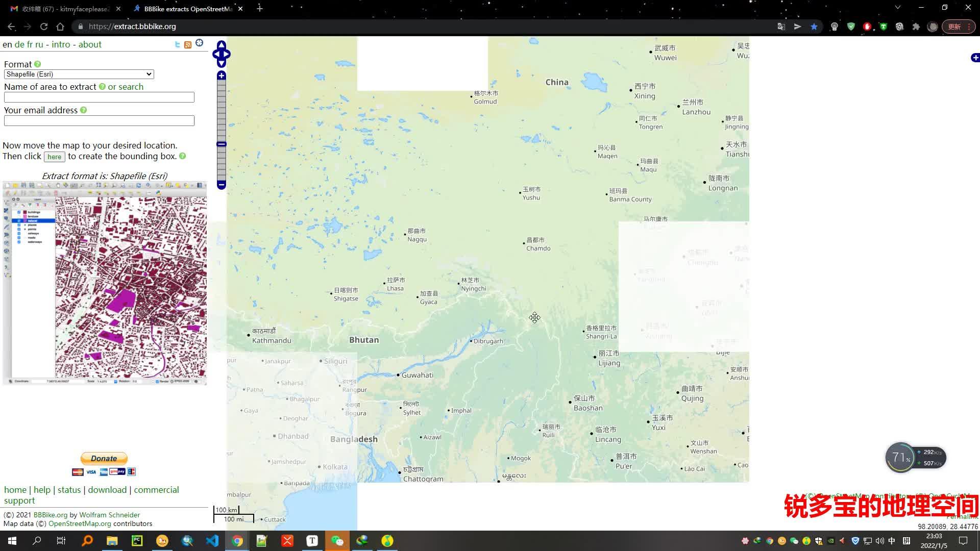Open the Format dropdown showing Shapefile (Esri)
980x551 pixels.
[79, 74]
